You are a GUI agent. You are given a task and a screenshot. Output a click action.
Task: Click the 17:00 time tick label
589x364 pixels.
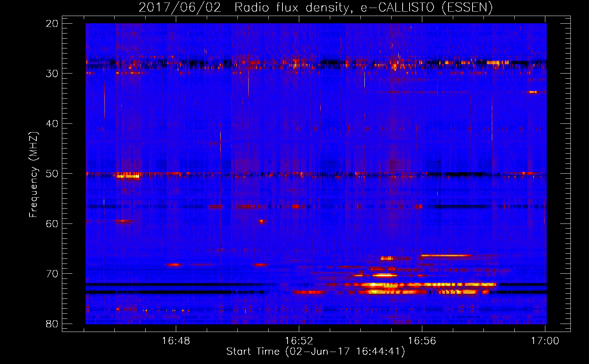point(545,341)
